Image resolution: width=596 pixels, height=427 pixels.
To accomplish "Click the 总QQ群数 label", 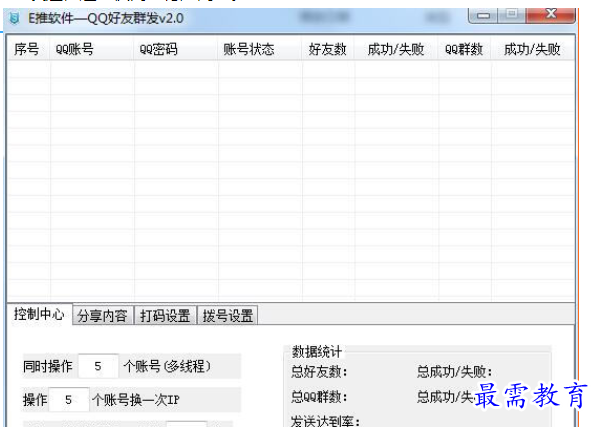I will pyautogui.click(x=319, y=397).
